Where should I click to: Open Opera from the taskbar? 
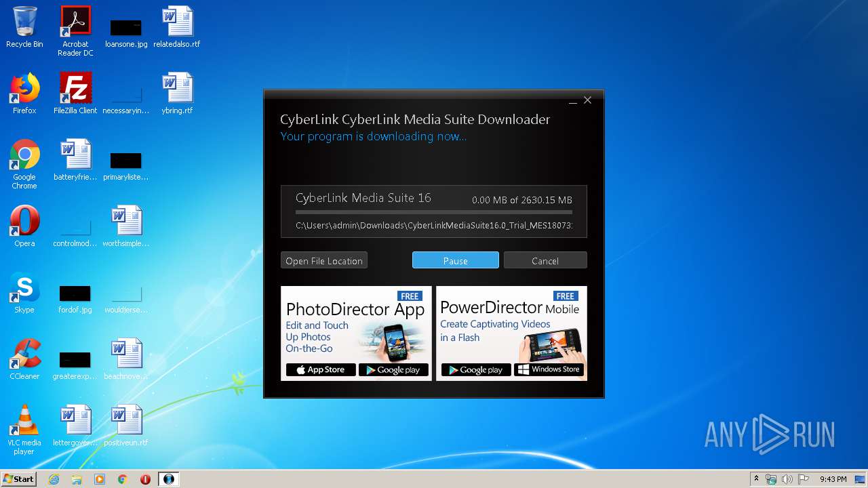[145, 479]
